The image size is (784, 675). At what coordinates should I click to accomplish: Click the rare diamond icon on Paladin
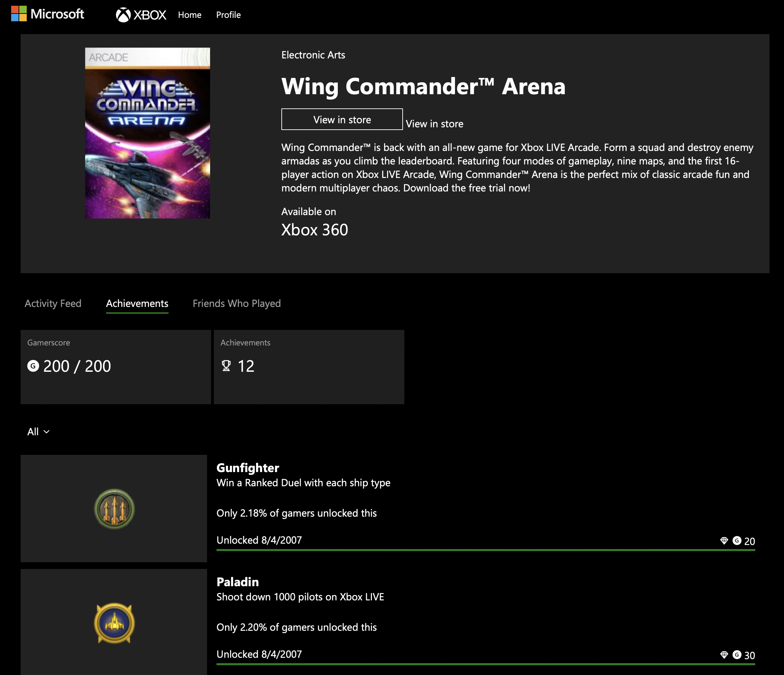pos(724,655)
